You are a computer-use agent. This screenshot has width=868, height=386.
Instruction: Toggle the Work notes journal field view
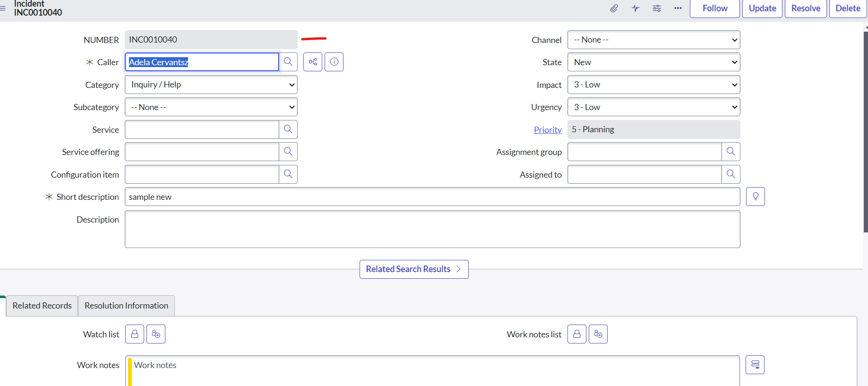[x=755, y=365]
